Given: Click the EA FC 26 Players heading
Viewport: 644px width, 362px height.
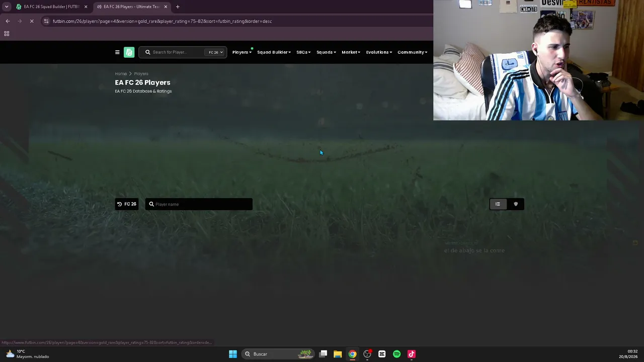Looking at the screenshot, I should [142, 82].
